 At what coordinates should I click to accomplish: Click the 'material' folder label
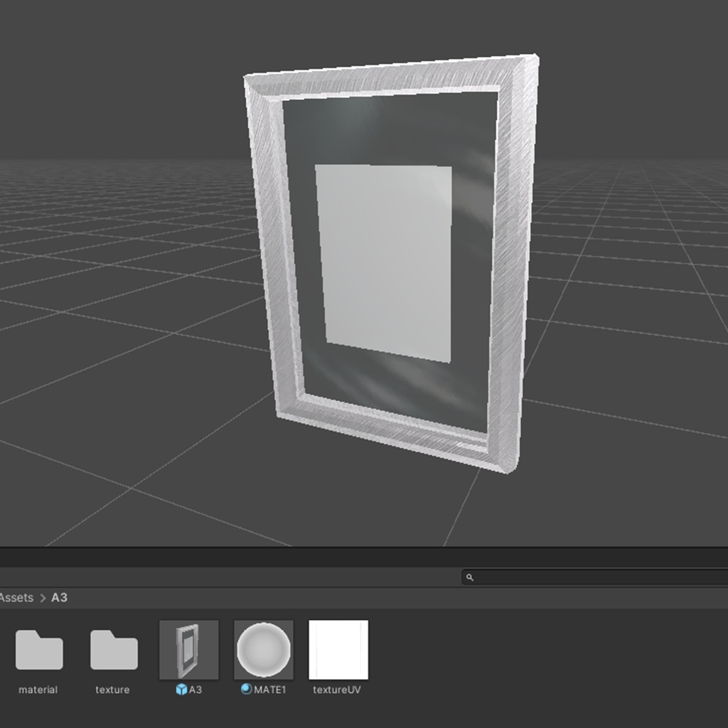click(x=38, y=690)
